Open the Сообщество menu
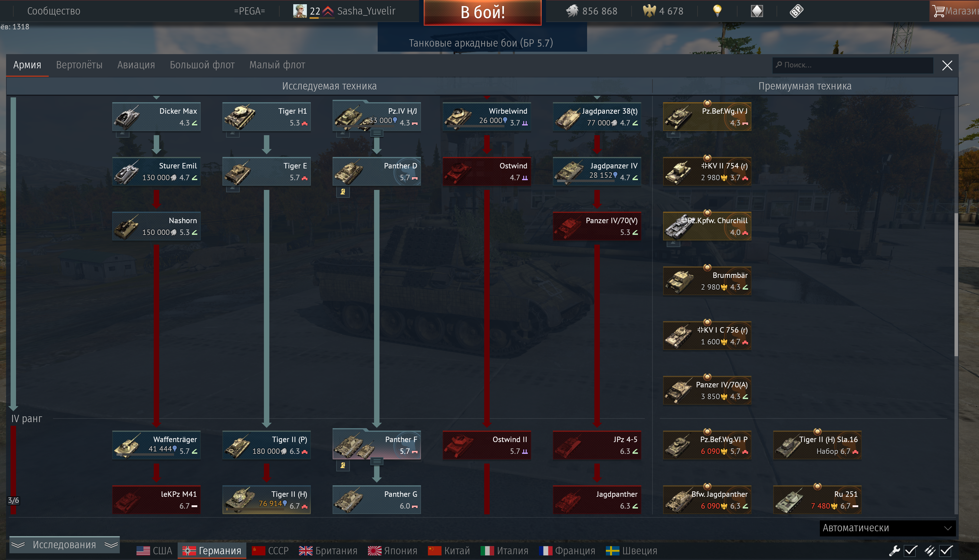The width and height of the screenshot is (979, 560). tap(54, 11)
